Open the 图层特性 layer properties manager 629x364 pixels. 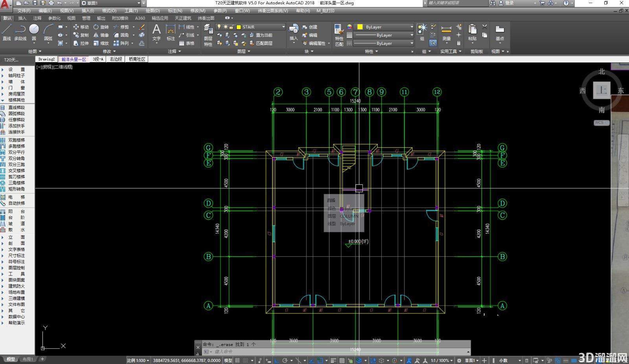coord(208,35)
